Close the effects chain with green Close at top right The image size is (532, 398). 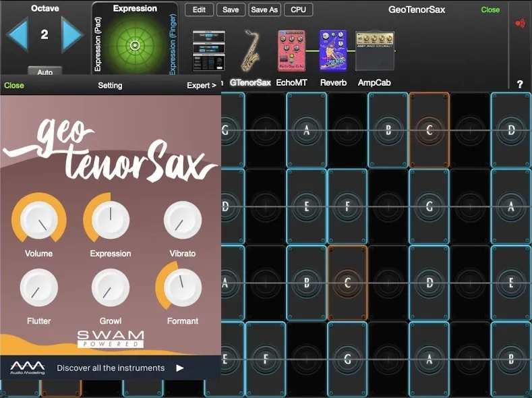click(x=490, y=9)
